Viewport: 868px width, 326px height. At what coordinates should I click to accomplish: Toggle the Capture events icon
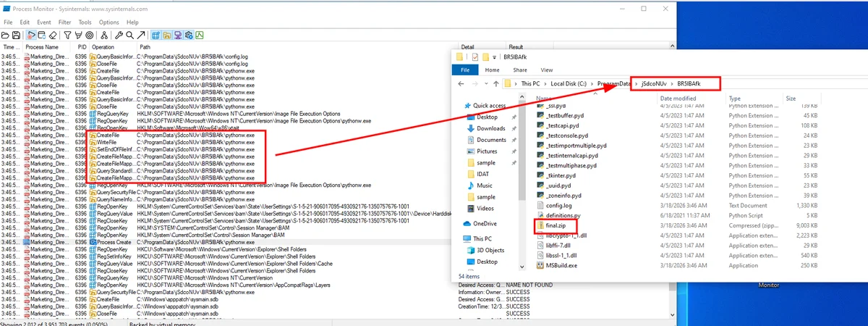31,35
